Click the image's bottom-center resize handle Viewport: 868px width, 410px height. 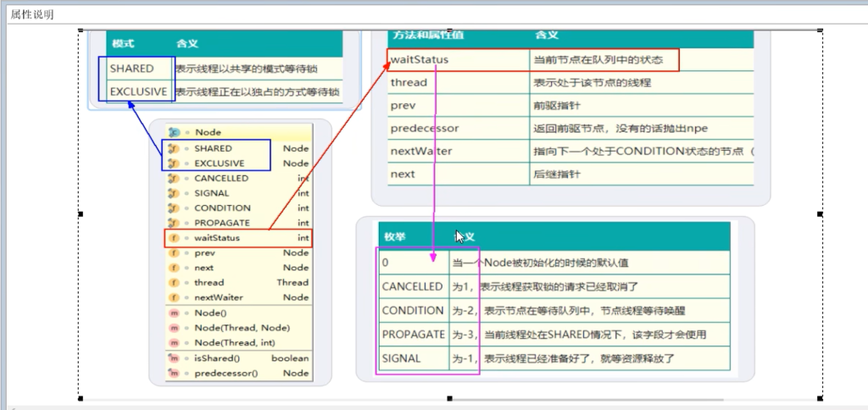(x=450, y=398)
